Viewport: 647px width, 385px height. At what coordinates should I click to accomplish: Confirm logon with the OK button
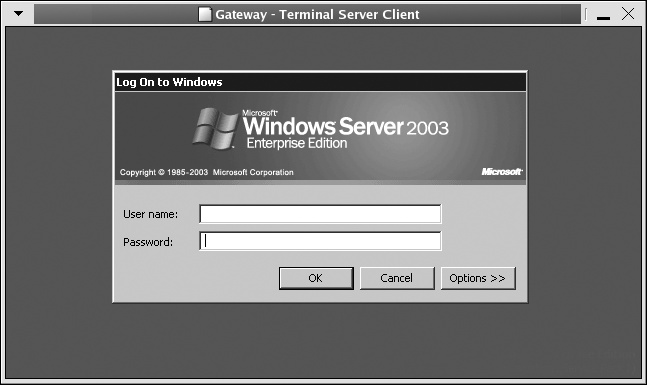316,278
